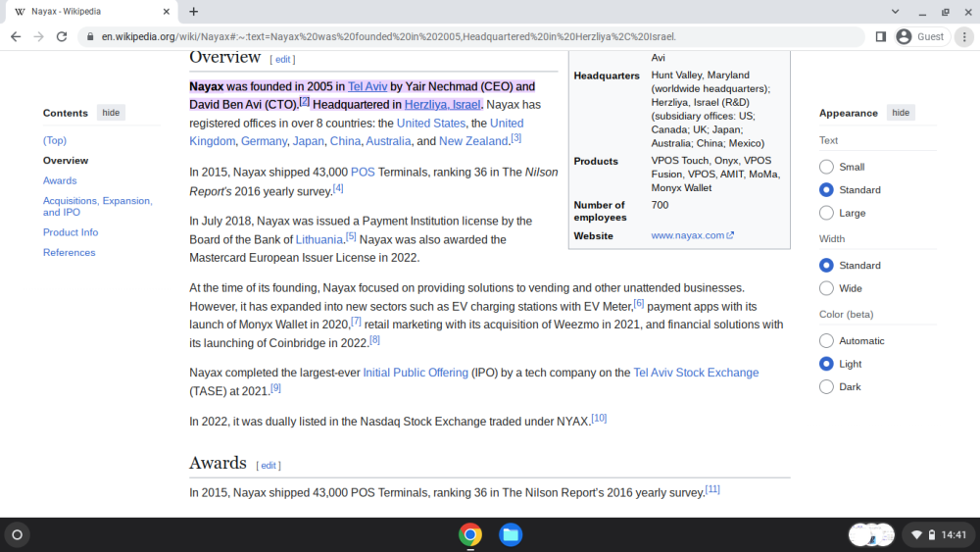This screenshot has width=980, height=552.
Task: Open the Tel Aviv link
Action: click(x=367, y=86)
